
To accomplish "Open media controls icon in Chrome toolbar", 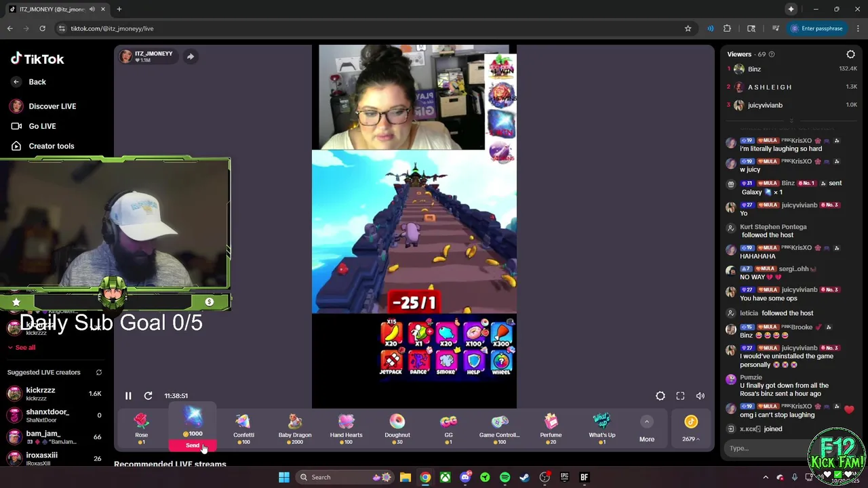I will (x=775, y=28).
